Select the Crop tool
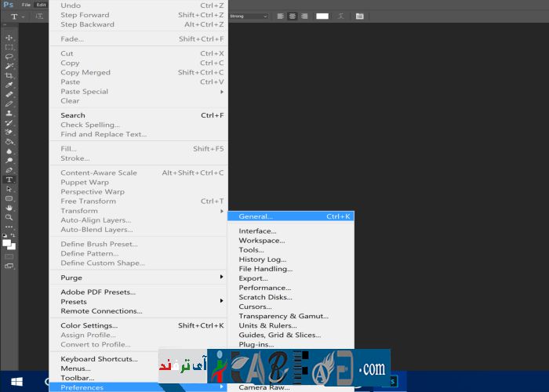 (x=9, y=75)
